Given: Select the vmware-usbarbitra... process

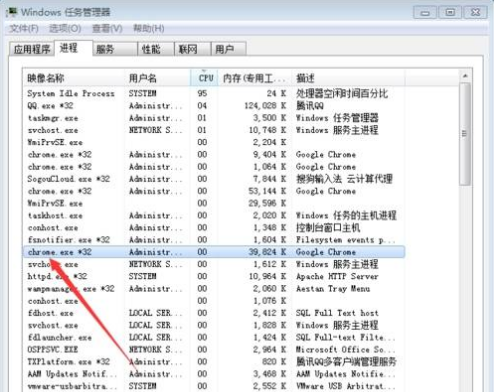Looking at the screenshot, I should tap(214, 386).
